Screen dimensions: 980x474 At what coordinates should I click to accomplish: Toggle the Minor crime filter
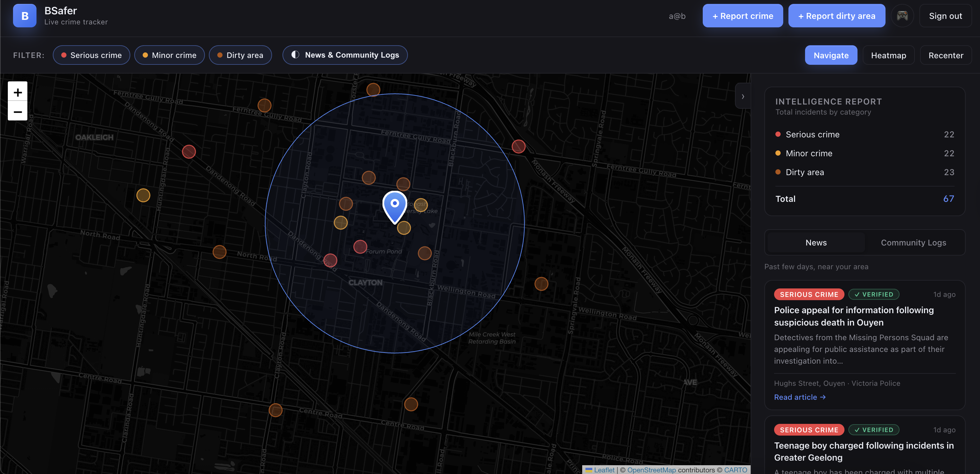169,55
